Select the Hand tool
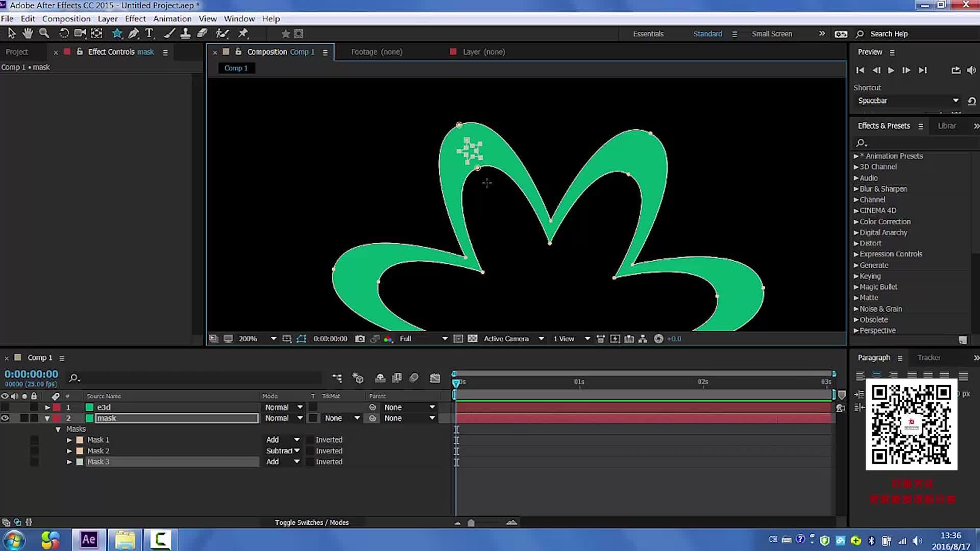The width and height of the screenshot is (980, 551). pyautogui.click(x=28, y=34)
